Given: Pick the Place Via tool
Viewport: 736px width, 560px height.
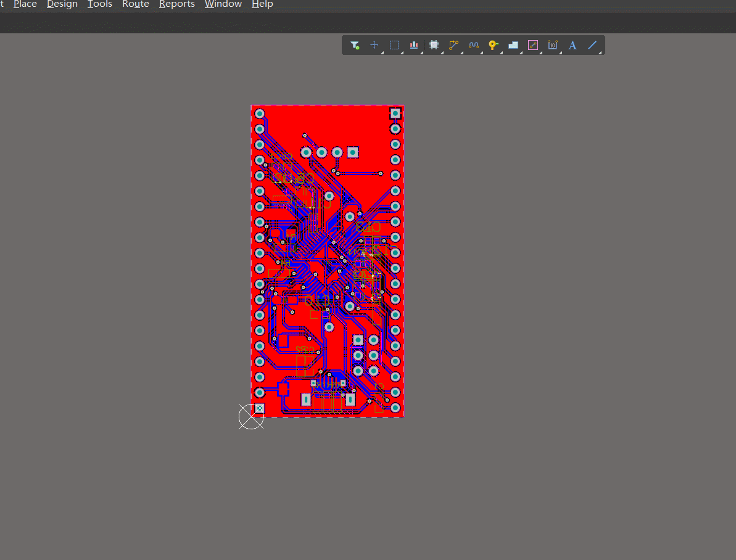Looking at the screenshot, I should (493, 45).
